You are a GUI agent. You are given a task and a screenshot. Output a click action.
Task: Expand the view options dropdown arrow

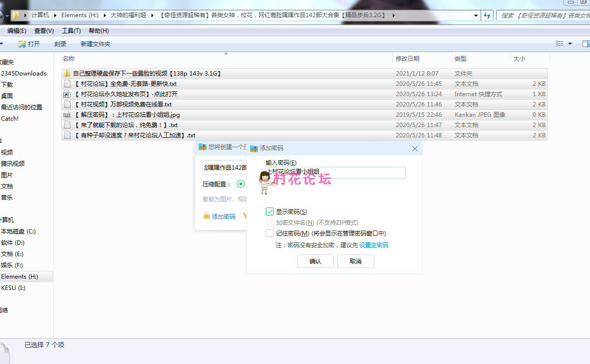coord(570,44)
